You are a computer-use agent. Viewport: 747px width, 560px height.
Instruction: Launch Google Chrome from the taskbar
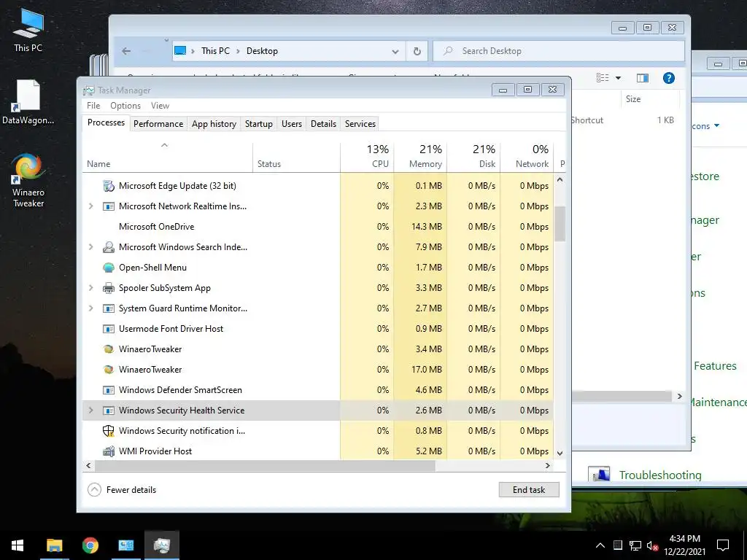[90, 545]
